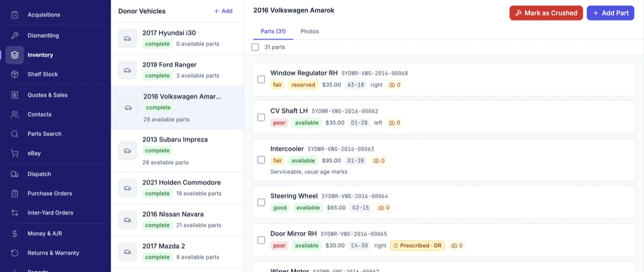Click part number SYDWR-VWG-2016-00068
644x272 pixels.
click(x=375, y=73)
